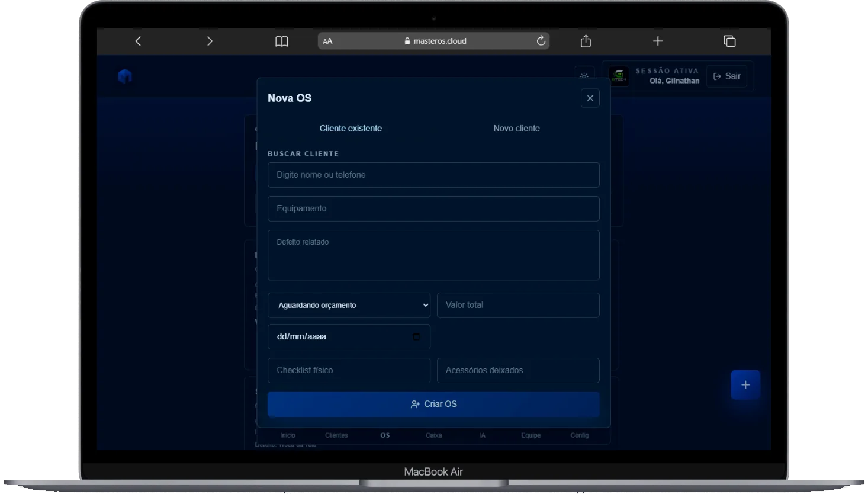
Task: Click the blue cube app logo
Action: (x=125, y=76)
